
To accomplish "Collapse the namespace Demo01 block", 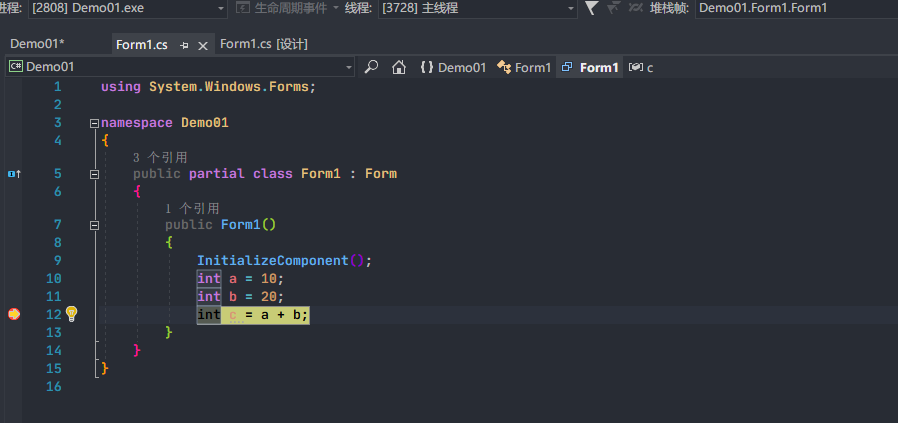I will [x=94, y=123].
